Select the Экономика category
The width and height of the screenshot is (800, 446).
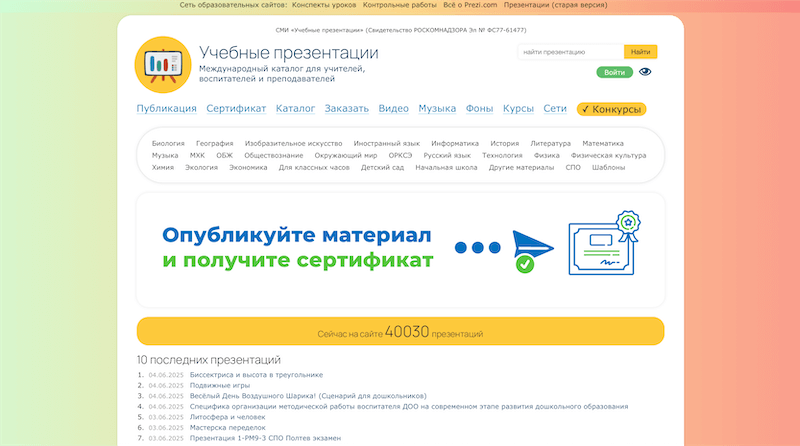(x=248, y=167)
